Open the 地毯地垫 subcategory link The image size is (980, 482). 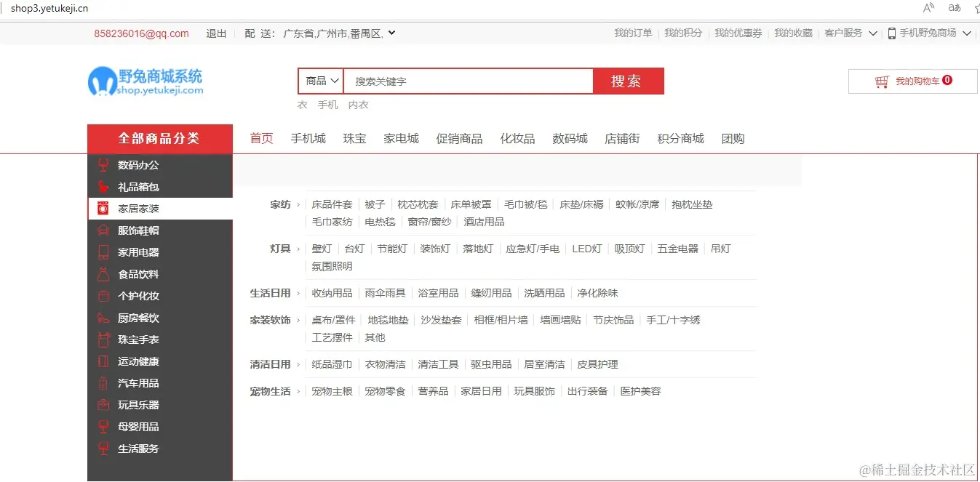tap(388, 321)
